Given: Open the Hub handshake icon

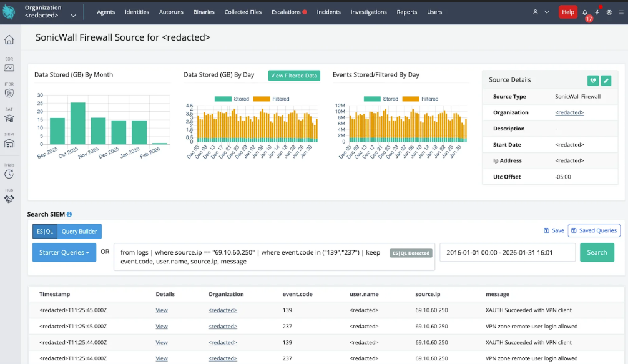Looking at the screenshot, I should click(9, 199).
